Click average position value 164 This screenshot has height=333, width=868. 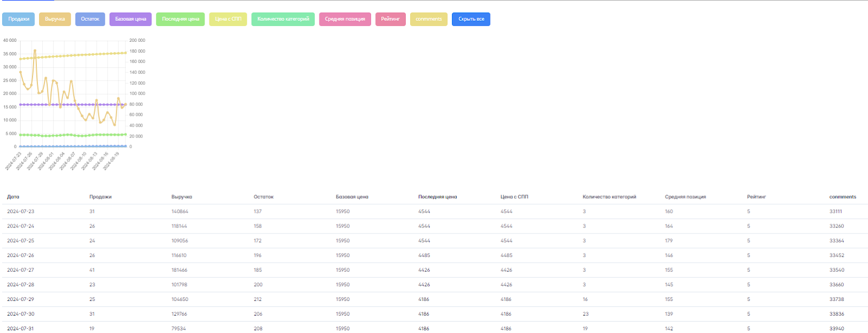[669, 226]
